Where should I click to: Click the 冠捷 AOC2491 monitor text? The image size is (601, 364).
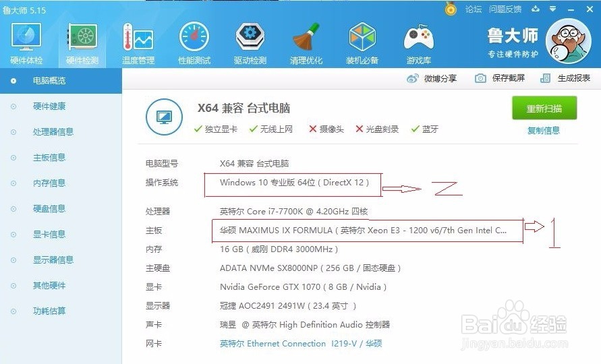(288, 306)
